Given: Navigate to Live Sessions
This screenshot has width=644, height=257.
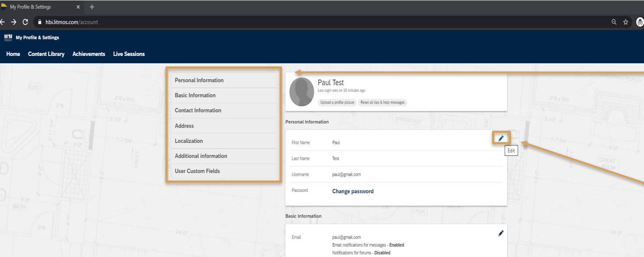Looking at the screenshot, I should click(x=129, y=54).
